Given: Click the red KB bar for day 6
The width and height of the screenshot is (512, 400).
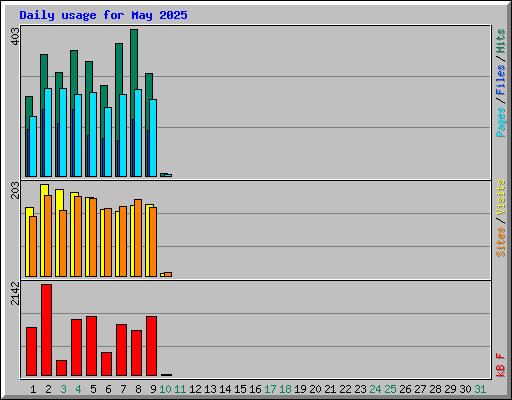Looking at the screenshot, I should (x=107, y=364).
